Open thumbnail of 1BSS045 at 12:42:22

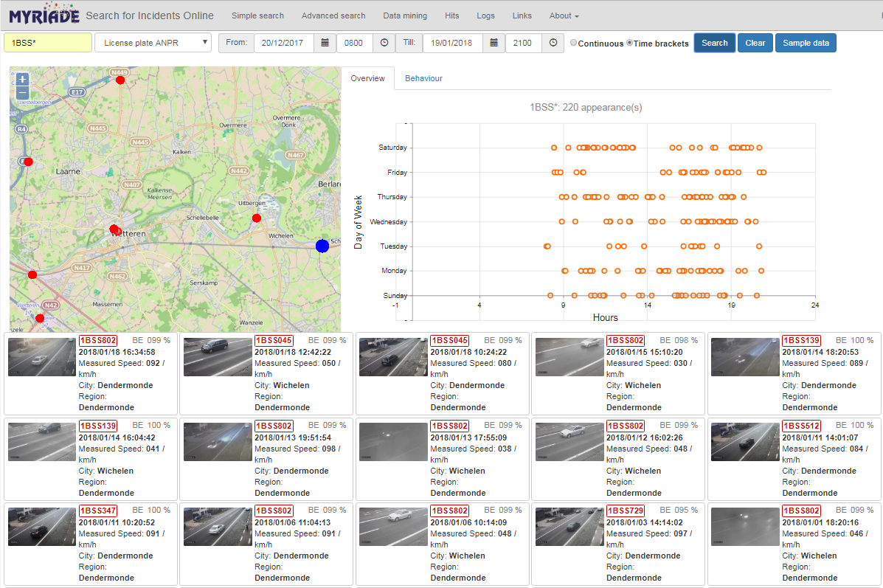218,357
